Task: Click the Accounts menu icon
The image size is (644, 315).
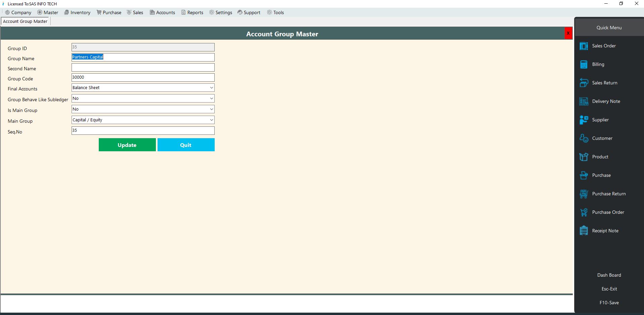Action: 152,12
